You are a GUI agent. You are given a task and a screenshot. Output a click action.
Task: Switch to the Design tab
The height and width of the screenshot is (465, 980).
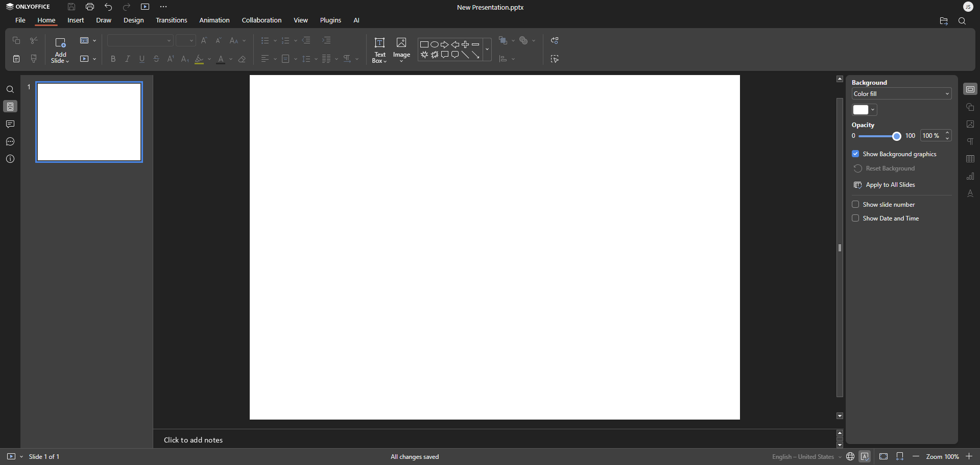click(x=134, y=20)
